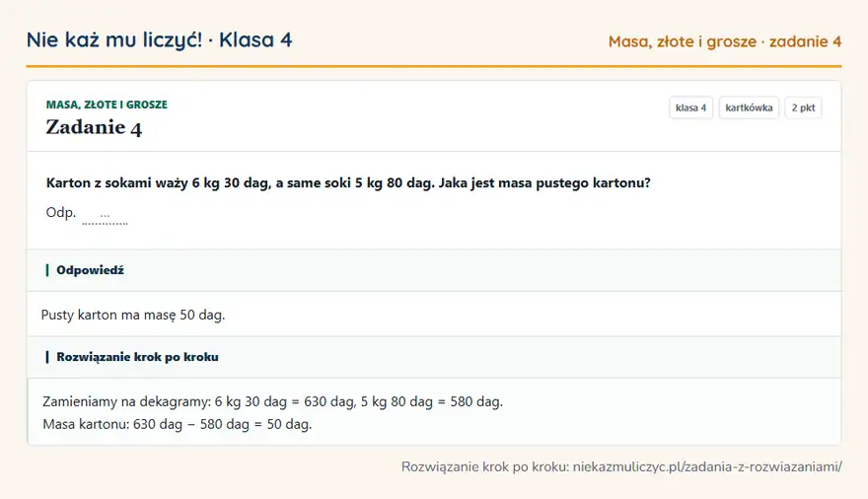Click the '2 pkt' badge
Screen dimensions: 868x499
(x=803, y=107)
